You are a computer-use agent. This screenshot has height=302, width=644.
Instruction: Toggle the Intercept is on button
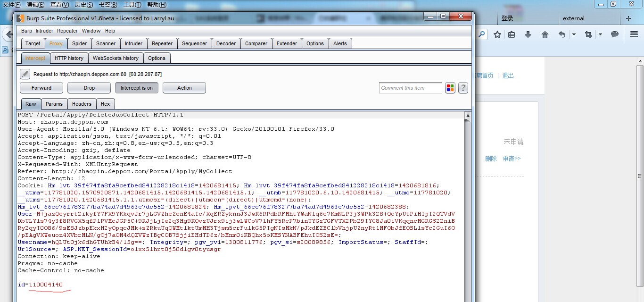click(x=137, y=88)
